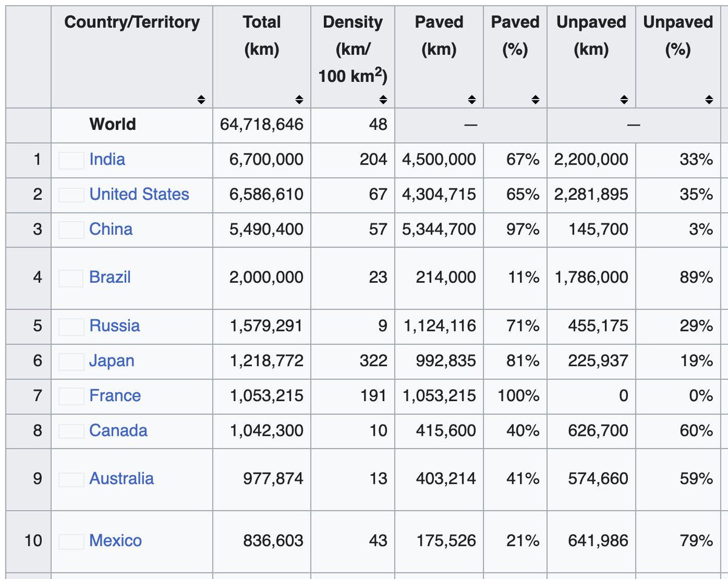Click the Total (km) header text
Image resolution: width=728 pixels, height=579 pixels.
point(261,36)
